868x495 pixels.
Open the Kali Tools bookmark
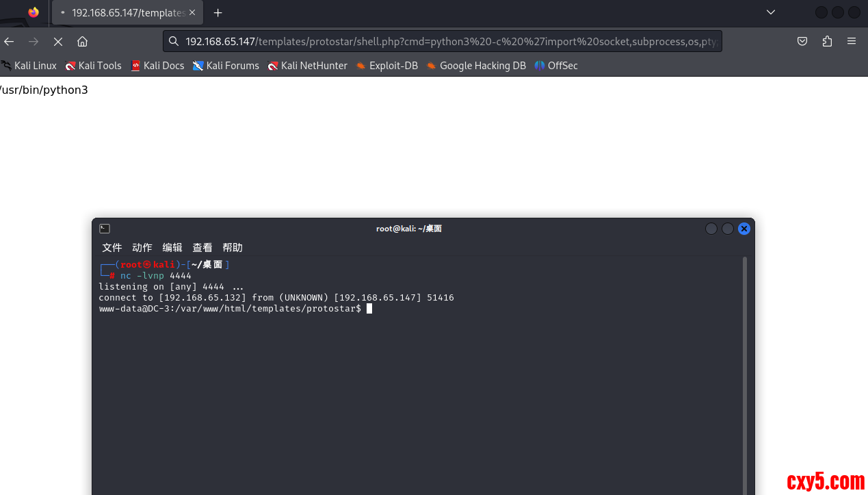[x=94, y=66]
